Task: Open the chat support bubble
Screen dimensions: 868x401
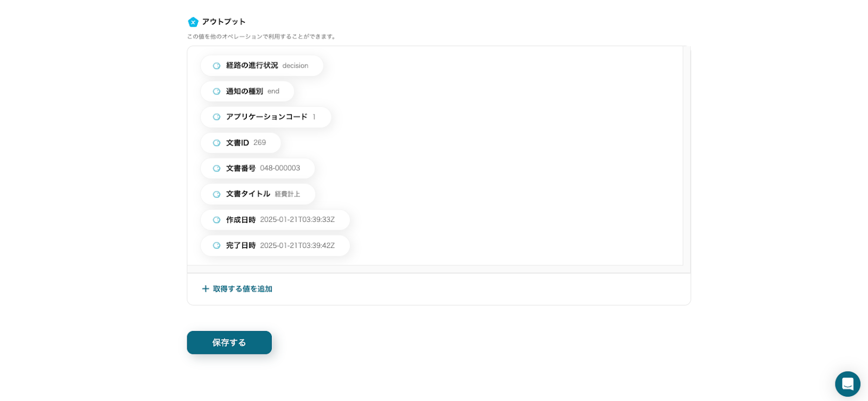Action: click(x=847, y=384)
